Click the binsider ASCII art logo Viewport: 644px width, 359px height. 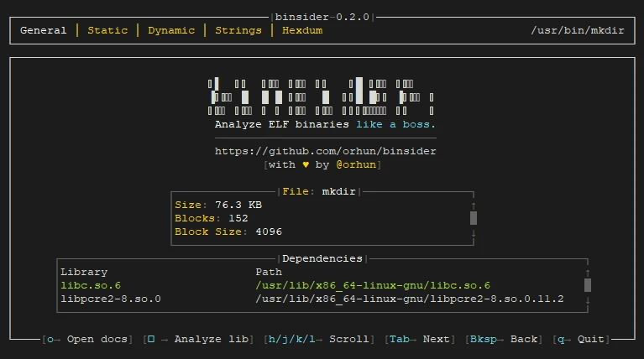(x=322, y=96)
